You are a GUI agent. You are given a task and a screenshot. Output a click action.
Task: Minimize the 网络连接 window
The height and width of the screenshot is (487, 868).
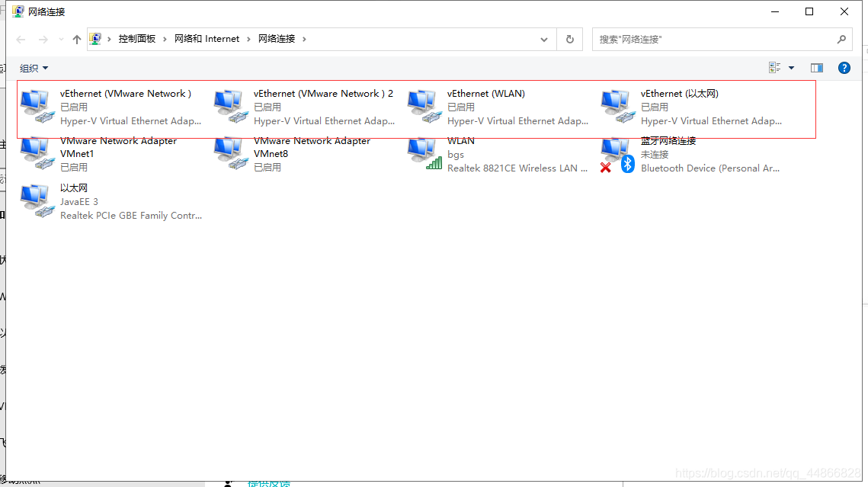pos(775,11)
